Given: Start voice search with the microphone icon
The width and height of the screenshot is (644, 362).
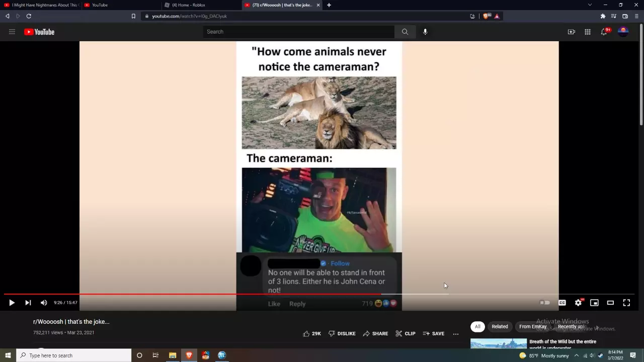Looking at the screenshot, I should [425, 32].
